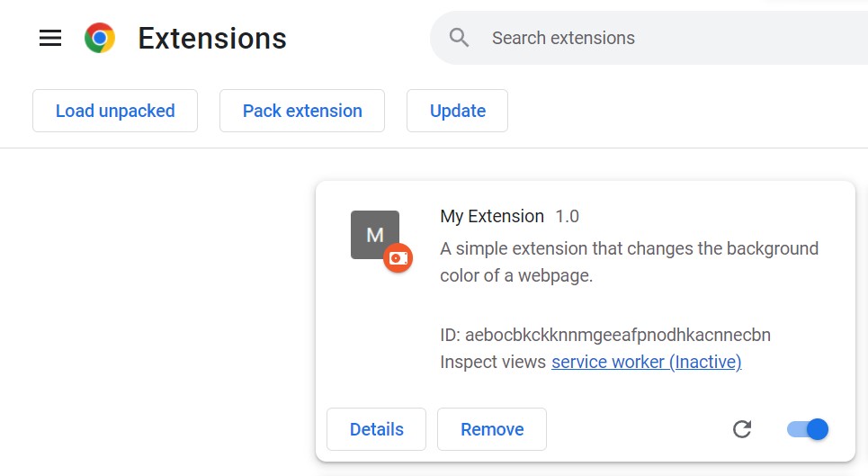Open the hamburger main menu
The height and width of the screenshot is (476, 868).
pos(49,38)
